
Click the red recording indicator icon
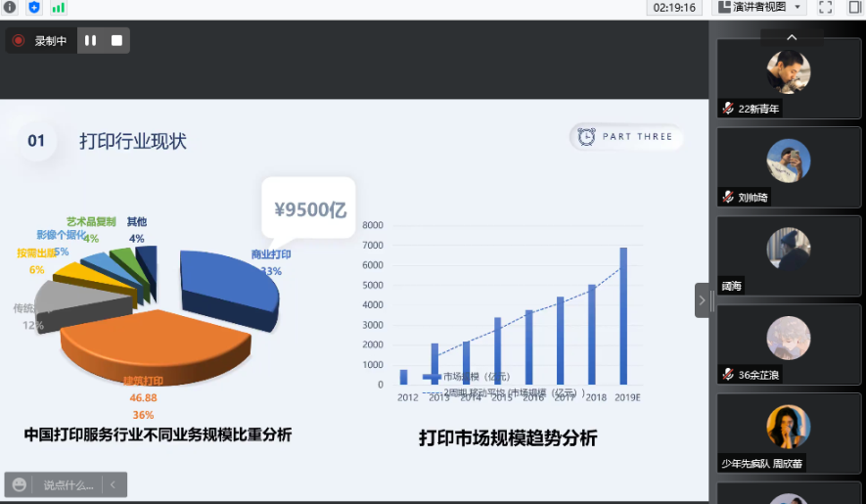[19, 40]
